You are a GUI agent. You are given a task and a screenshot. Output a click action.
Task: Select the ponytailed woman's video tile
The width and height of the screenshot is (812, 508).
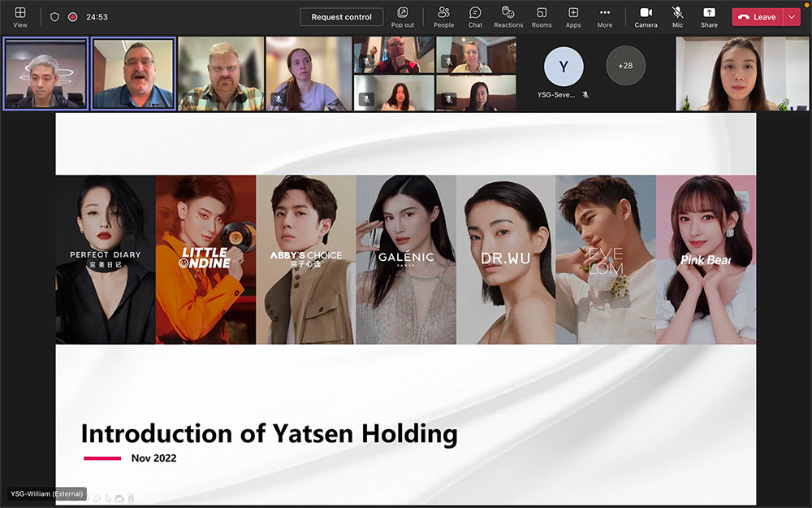309,74
